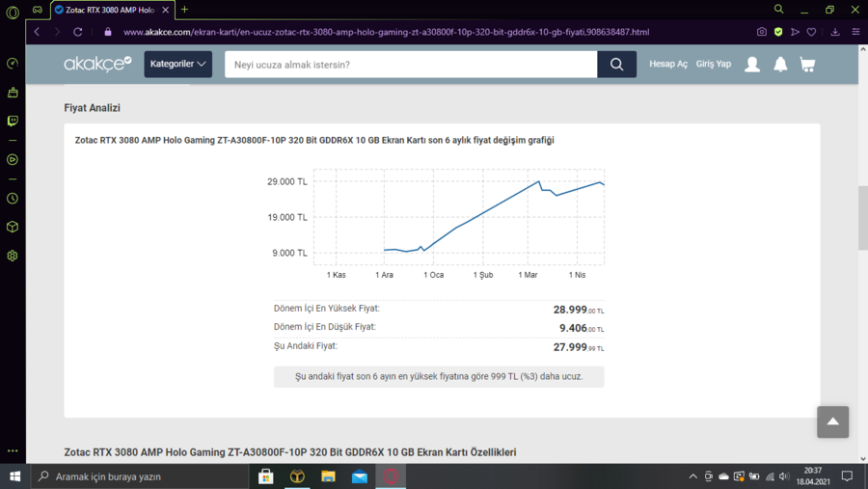Click the price chart peak near 1 Mar
The width and height of the screenshot is (868, 489).
click(538, 181)
